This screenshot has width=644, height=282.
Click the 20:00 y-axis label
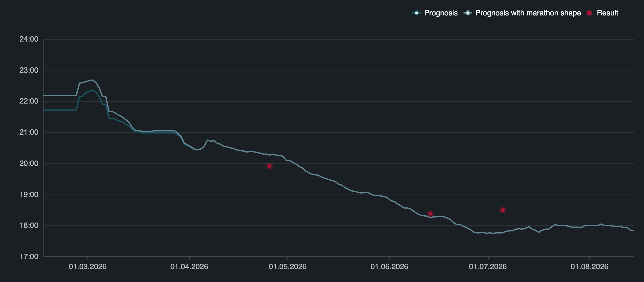29,163
